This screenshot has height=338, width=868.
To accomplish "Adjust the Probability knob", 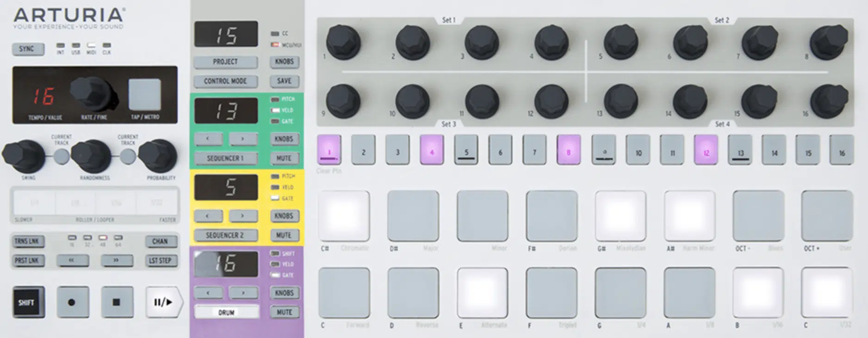I will (x=159, y=156).
